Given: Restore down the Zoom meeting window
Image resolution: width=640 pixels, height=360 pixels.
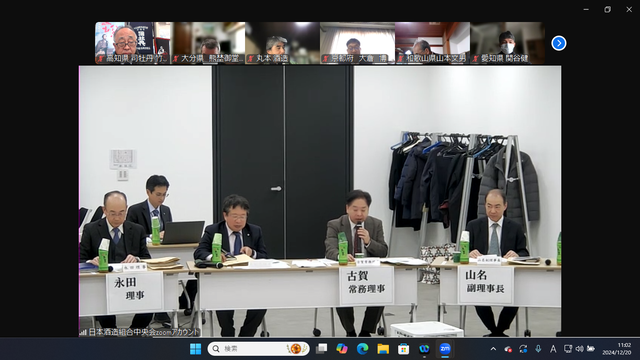Looking at the screenshot, I should tap(607, 9).
